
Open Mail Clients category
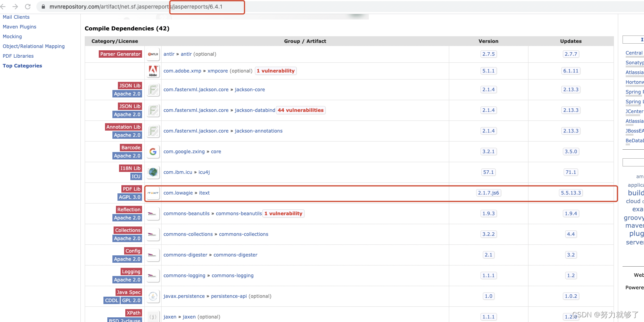[x=16, y=17]
